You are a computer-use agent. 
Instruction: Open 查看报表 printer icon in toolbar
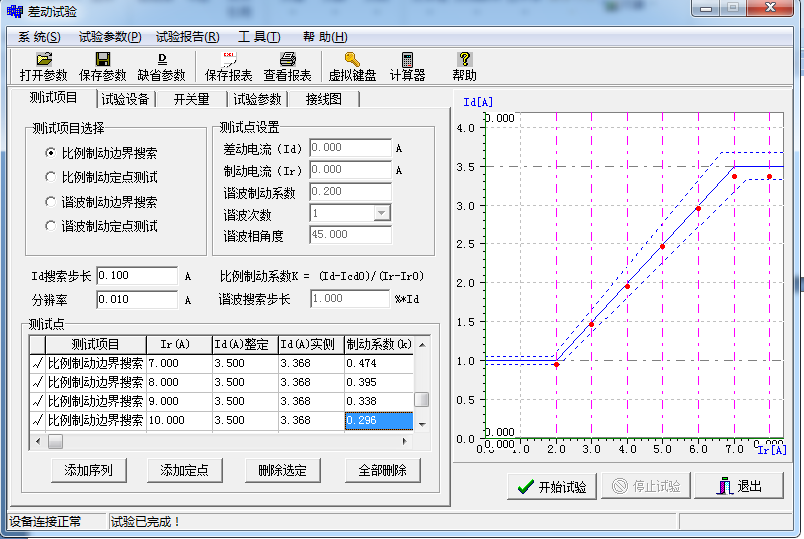287,60
